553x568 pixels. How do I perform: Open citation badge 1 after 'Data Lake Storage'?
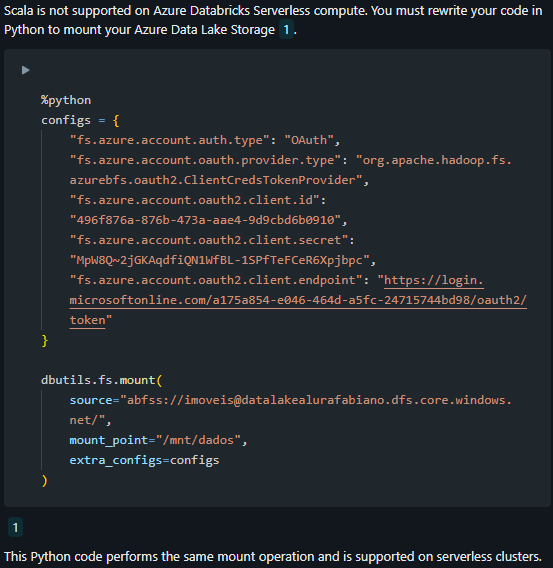point(286,30)
